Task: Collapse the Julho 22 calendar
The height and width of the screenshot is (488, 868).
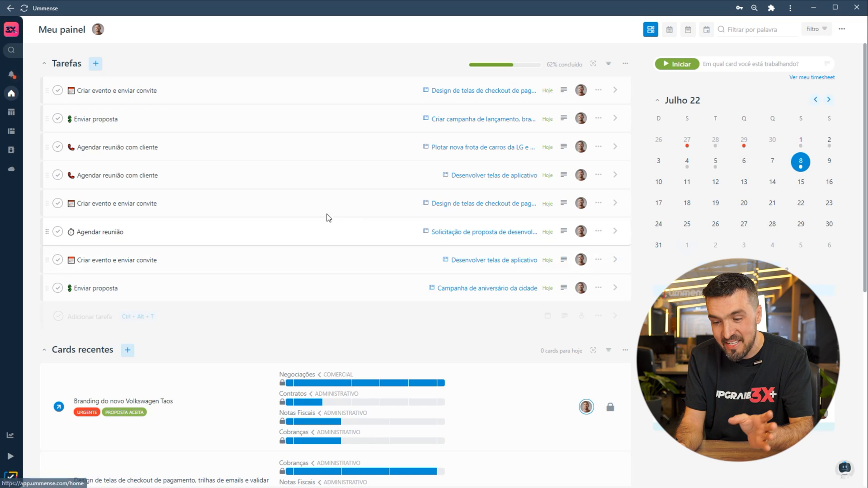Action: (x=657, y=100)
